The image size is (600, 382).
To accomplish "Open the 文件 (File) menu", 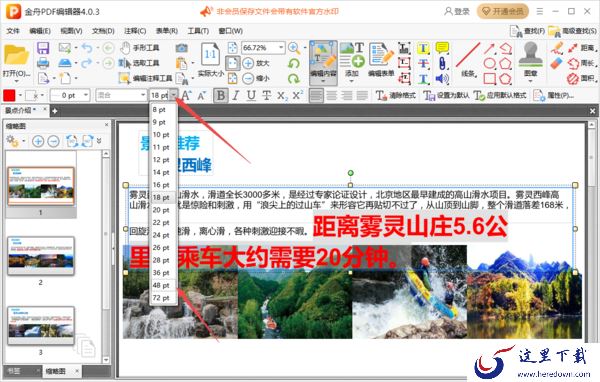I will 13,31.
